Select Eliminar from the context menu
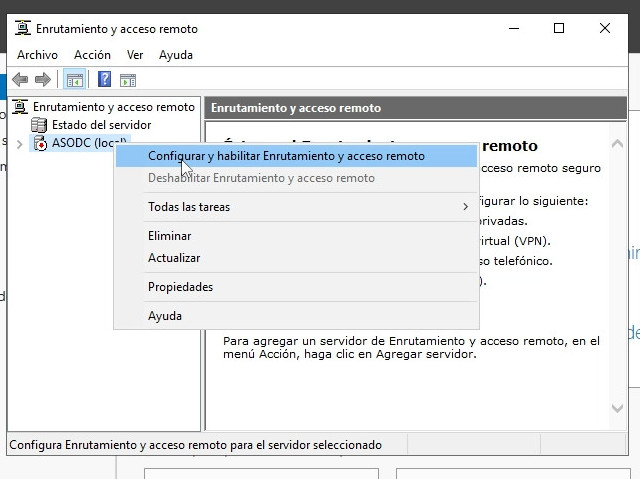The width and height of the screenshot is (640, 479). point(169,236)
